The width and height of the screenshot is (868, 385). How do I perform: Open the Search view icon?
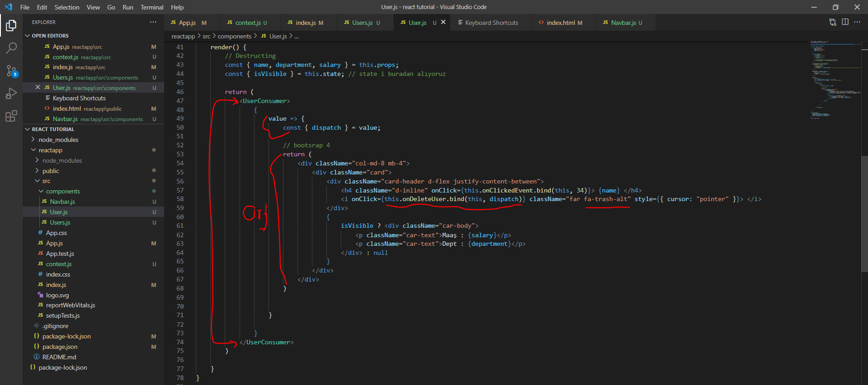click(11, 48)
